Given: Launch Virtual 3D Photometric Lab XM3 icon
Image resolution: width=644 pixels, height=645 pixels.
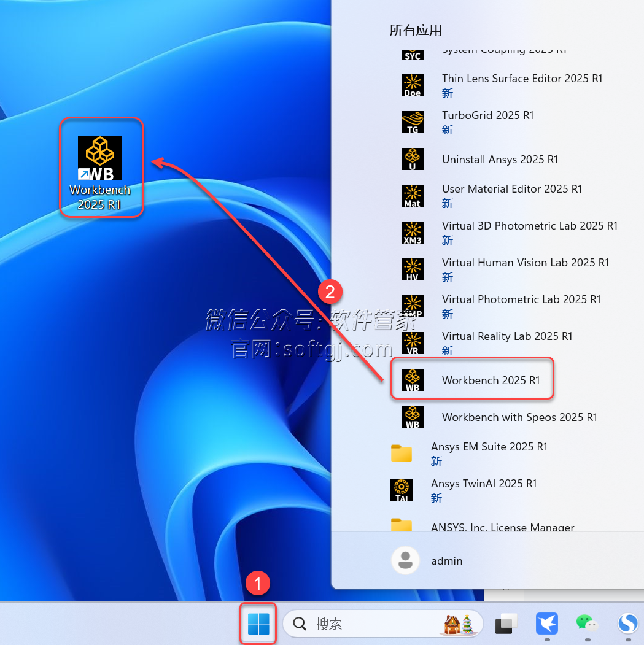Looking at the screenshot, I should (x=413, y=233).
